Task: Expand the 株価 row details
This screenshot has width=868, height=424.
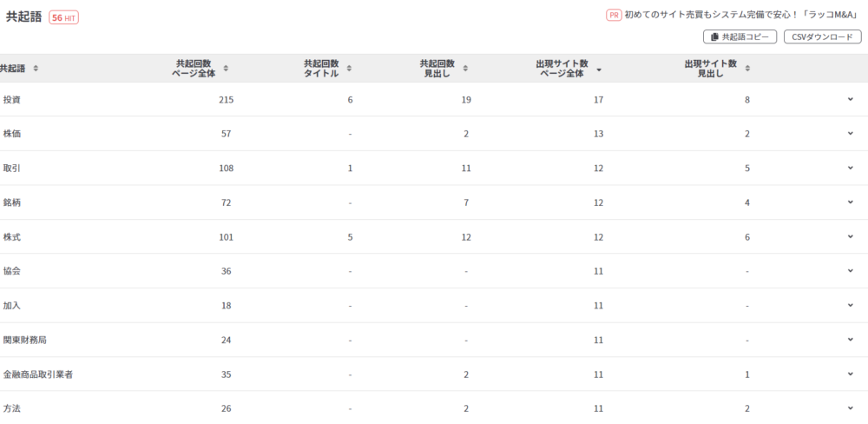Action: coord(851,134)
